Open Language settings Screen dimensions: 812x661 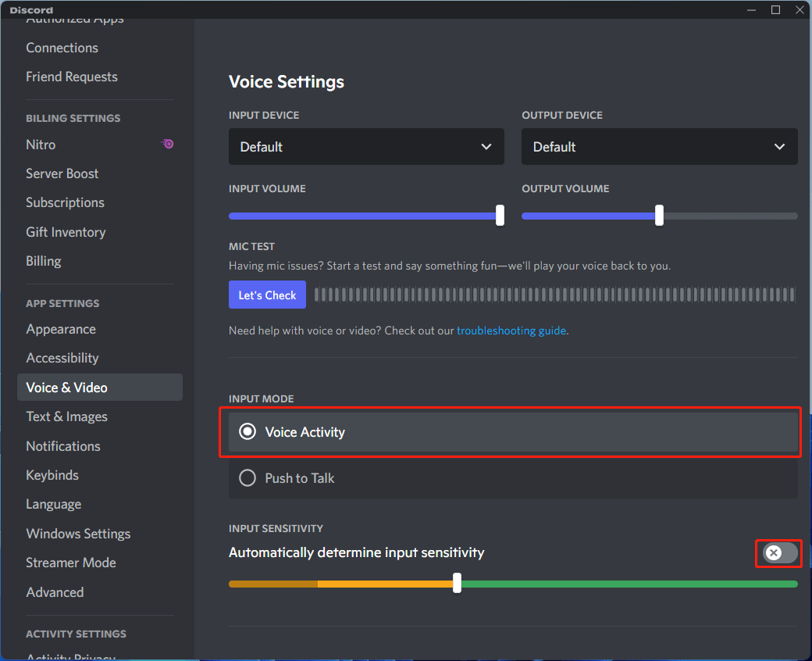[x=54, y=504]
